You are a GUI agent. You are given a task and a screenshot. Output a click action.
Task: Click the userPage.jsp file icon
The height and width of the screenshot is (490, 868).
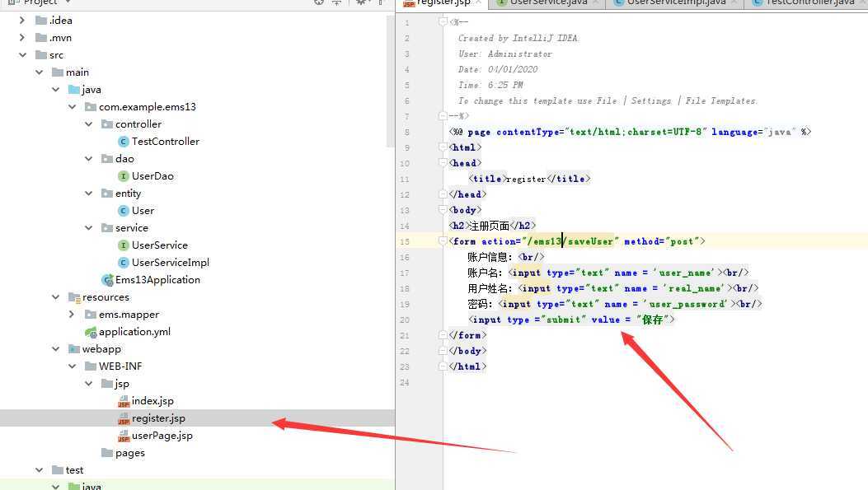(124, 436)
